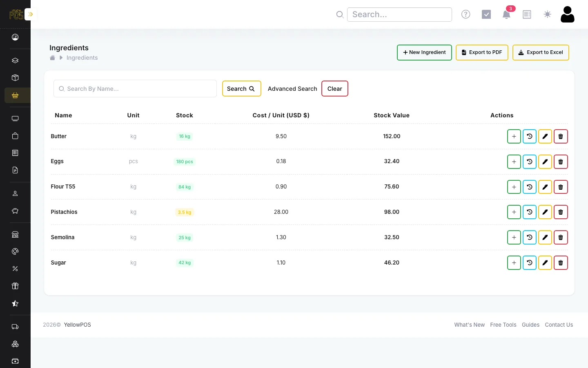Image resolution: width=588 pixels, height=368 pixels.
Task: Open the help question mark icon
Action: [x=465, y=14]
